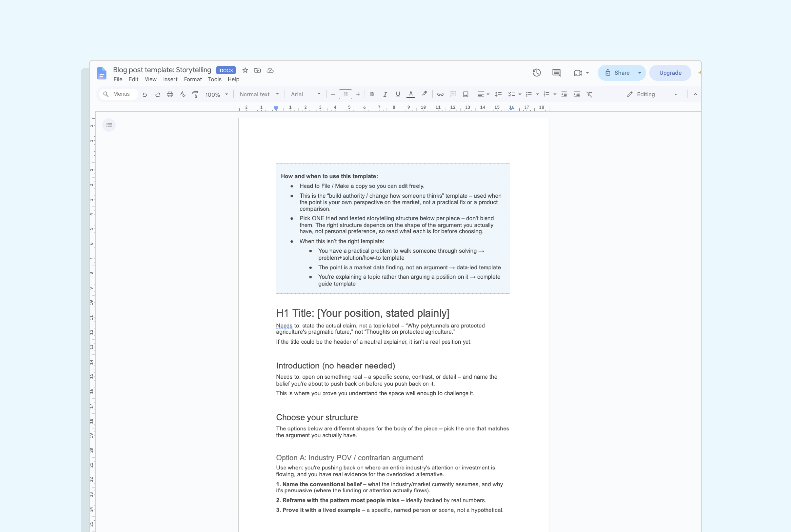The width and height of the screenshot is (791, 532).
Task: Print the document
Action: tap(170, 94)
